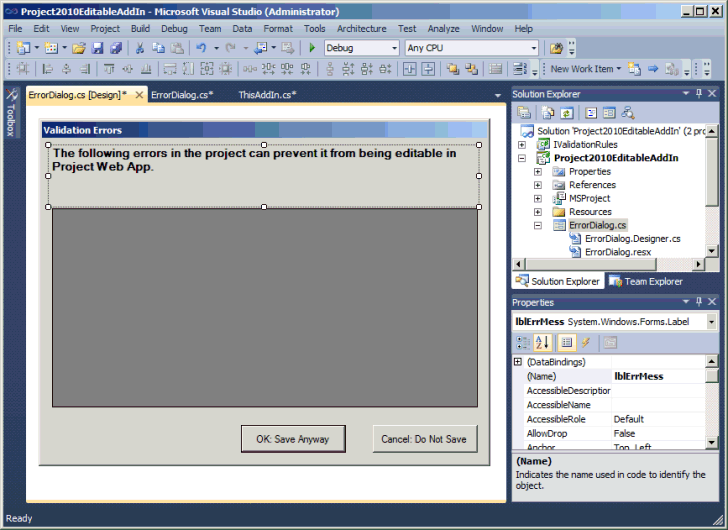
Task: Toggle the Properties list view button
Action: (x=567, y=343)
